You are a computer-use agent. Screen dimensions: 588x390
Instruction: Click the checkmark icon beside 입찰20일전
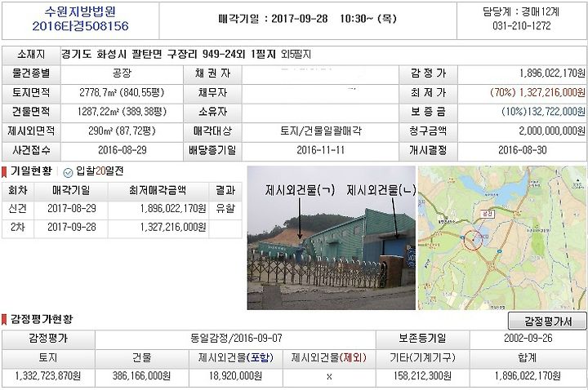pyautogui.click(x=68, y=172)
